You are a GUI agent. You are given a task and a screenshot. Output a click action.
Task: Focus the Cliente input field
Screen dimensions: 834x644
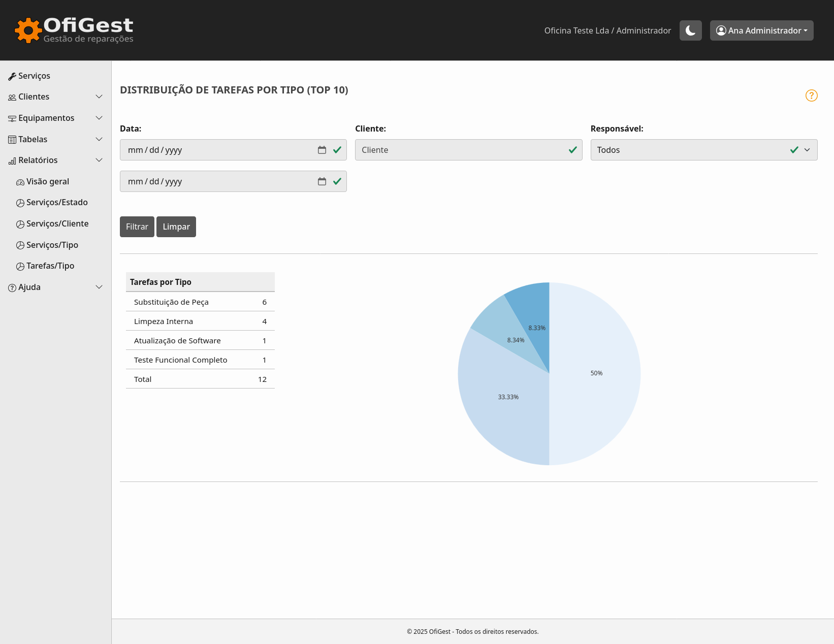[462, 150]
